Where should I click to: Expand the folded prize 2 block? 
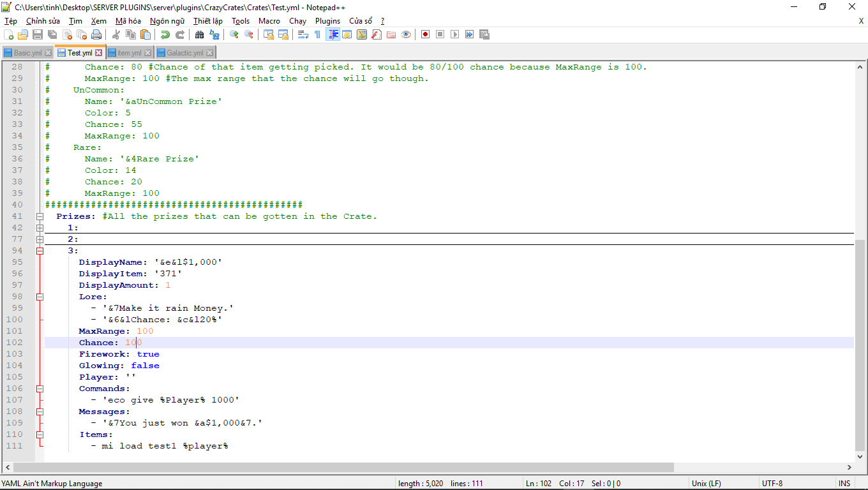tap(40, 239)
